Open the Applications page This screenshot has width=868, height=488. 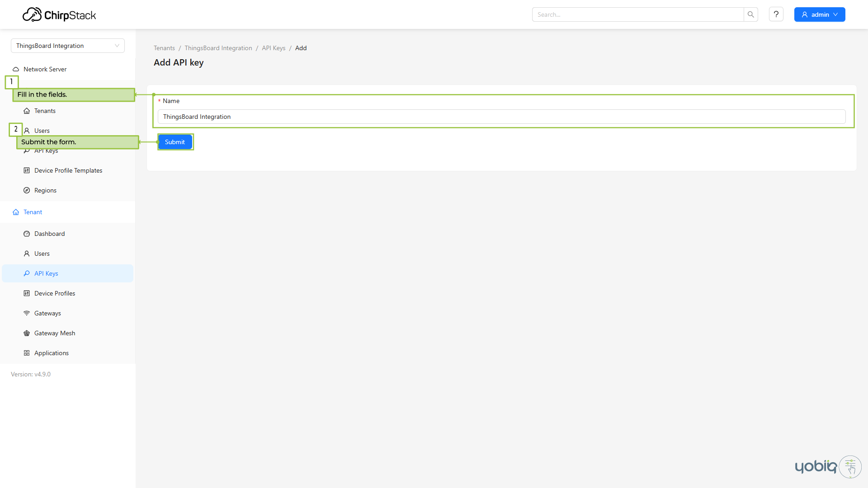click(68, 353)
